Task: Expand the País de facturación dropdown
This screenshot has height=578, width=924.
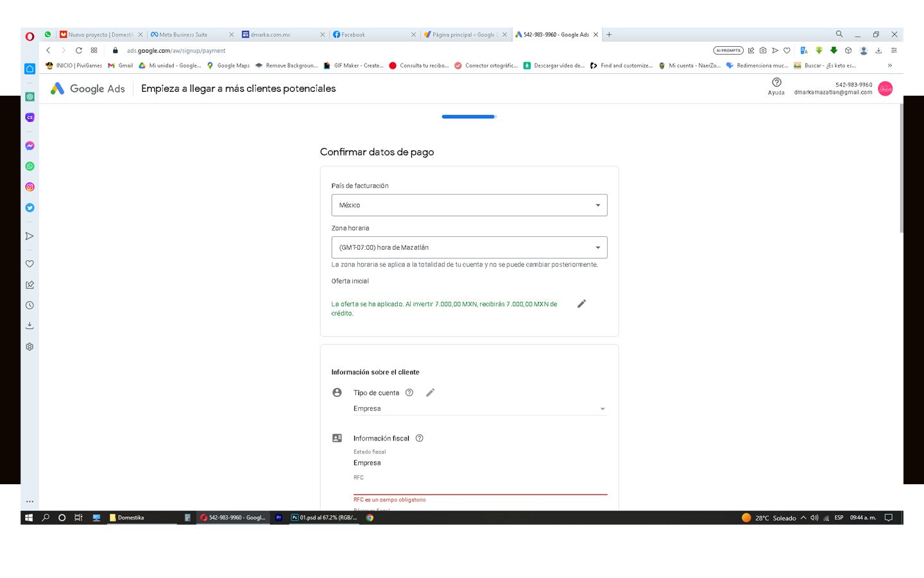Action: coord(469,206)
